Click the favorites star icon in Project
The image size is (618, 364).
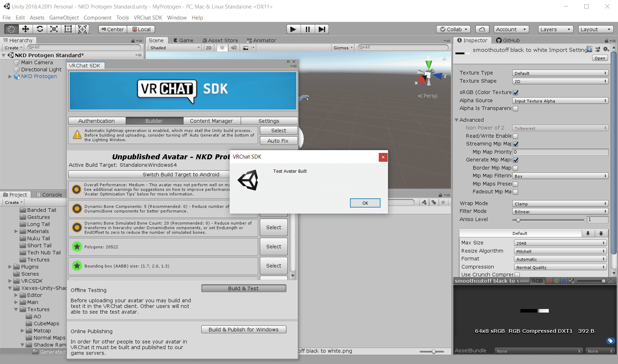[443, 202]
